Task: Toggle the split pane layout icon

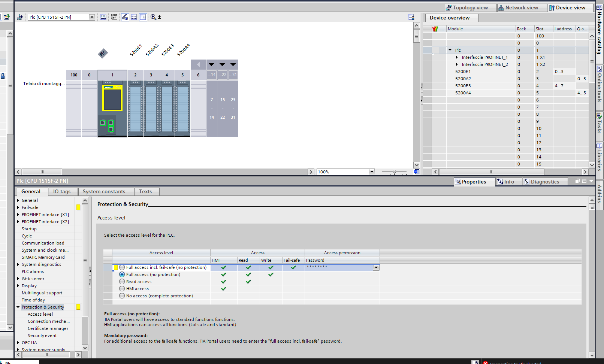Action: pos(143,17)
